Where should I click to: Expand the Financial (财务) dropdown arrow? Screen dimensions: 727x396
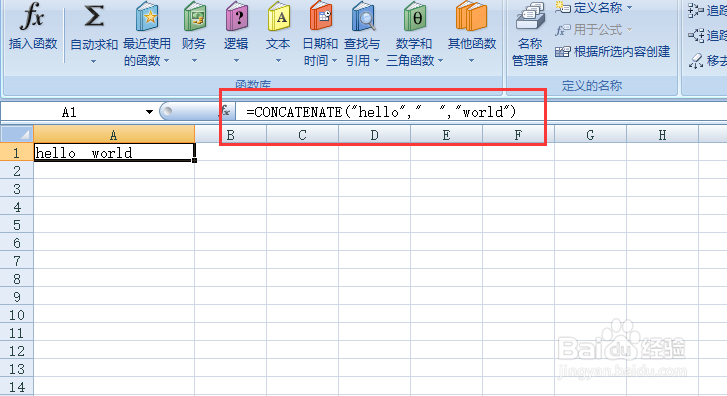pyautogui.click(x=194, y=61)
